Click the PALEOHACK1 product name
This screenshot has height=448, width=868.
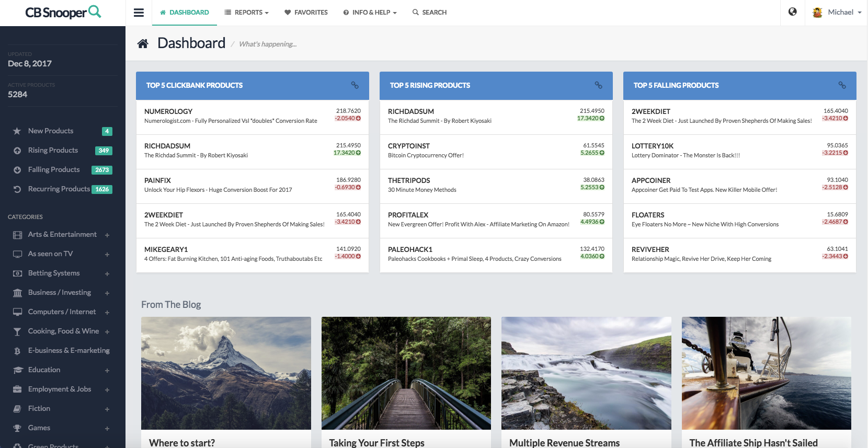[x=410, y=249]
